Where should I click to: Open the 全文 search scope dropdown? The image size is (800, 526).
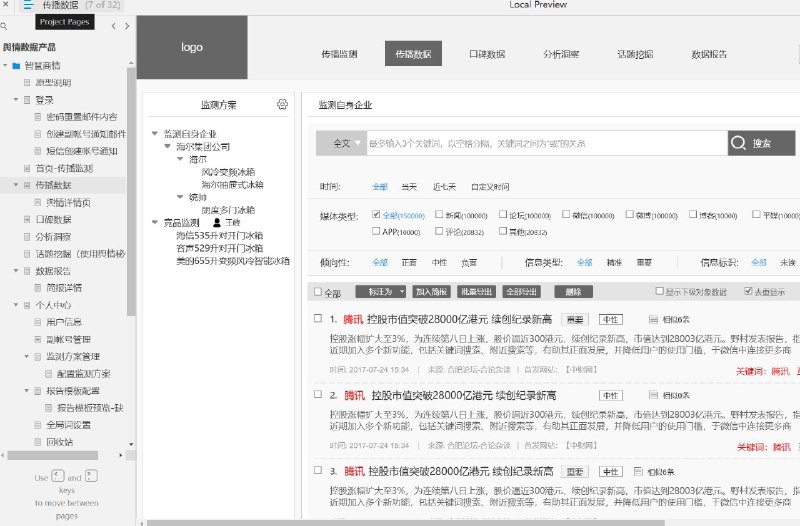pos(341,143)
